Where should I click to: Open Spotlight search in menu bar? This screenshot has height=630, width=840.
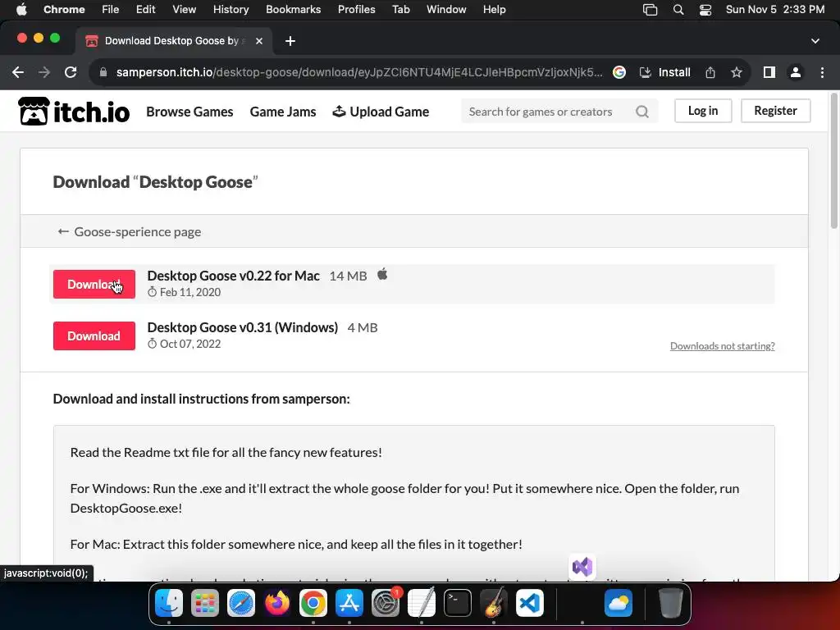click(x=678, y=10)
